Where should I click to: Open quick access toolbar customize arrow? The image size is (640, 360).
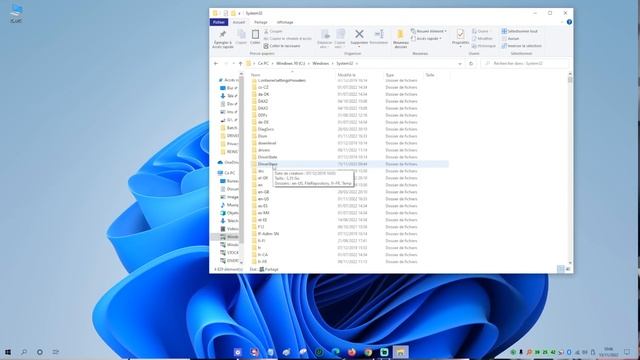(239, 13)
